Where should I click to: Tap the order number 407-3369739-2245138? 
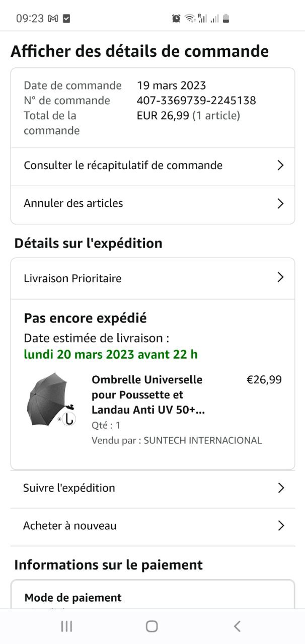196,101
